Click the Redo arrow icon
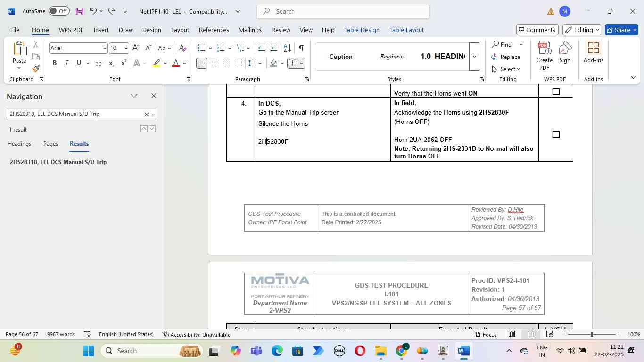The height and width of the screenshot is (362, 644). pos(112,11)
